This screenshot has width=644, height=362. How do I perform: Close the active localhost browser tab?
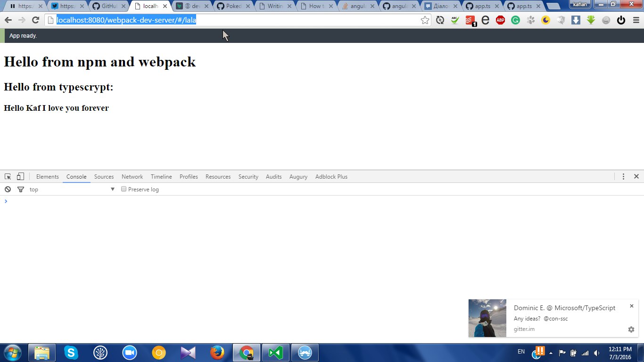coord(165,6)
